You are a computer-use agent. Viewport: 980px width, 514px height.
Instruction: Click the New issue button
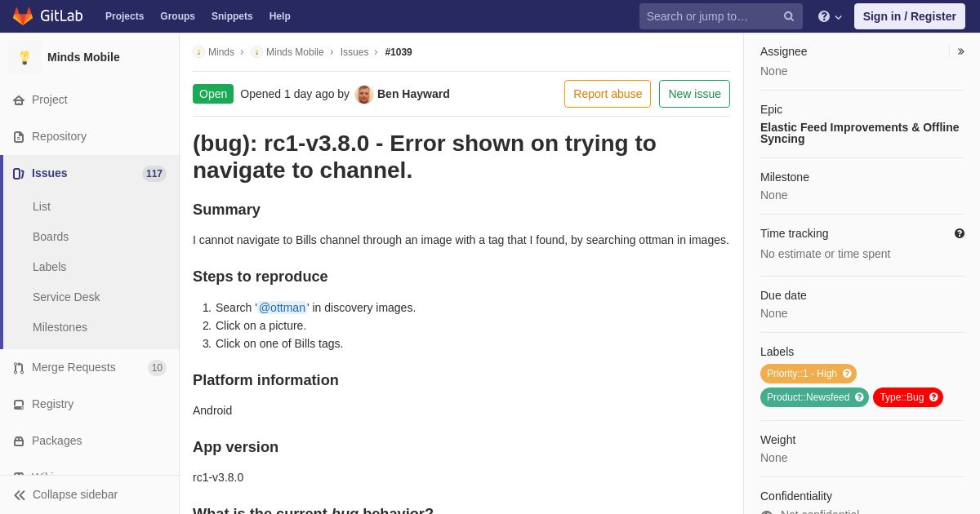(694, 94)
